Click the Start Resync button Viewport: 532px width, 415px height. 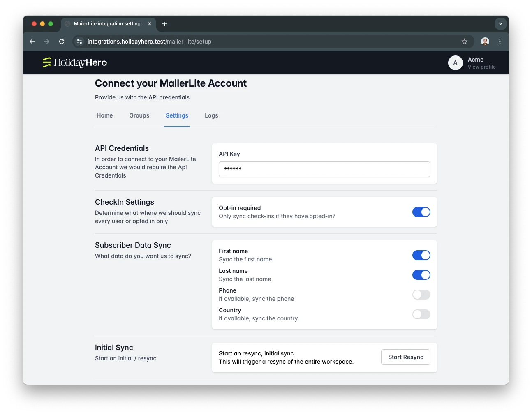(405, 357)
